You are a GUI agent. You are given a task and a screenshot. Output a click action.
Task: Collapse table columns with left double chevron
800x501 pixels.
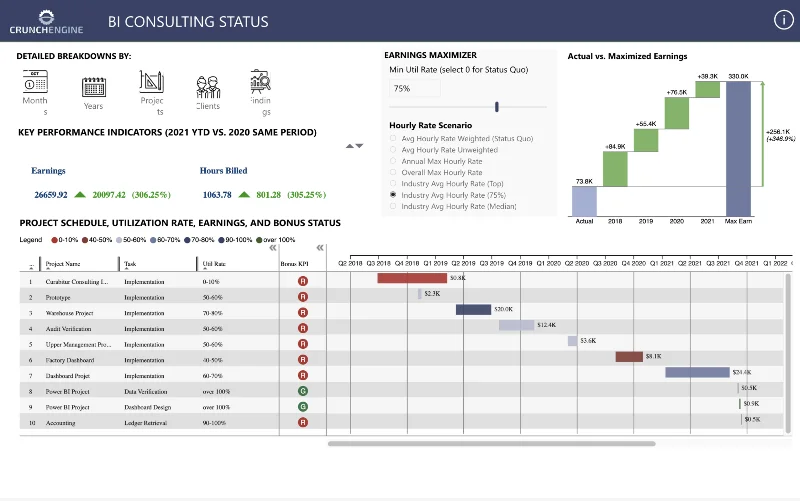click(273, 248)
